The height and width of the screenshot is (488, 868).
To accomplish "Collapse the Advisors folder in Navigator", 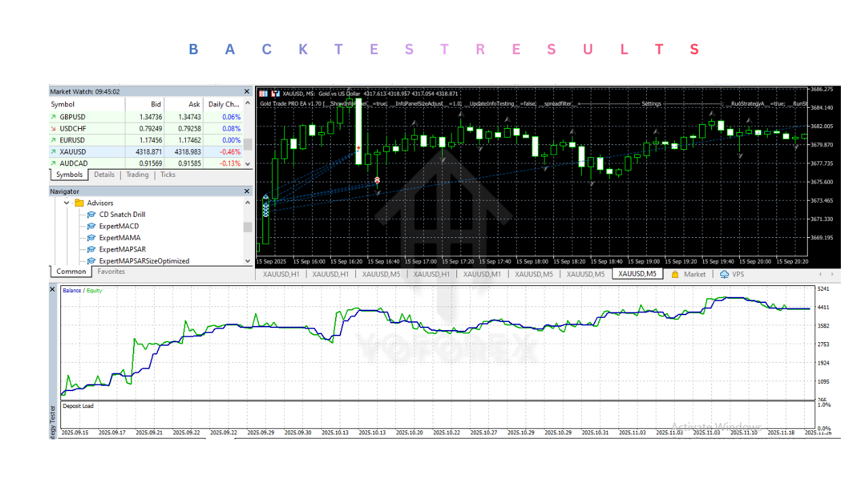I will (66, 203).
